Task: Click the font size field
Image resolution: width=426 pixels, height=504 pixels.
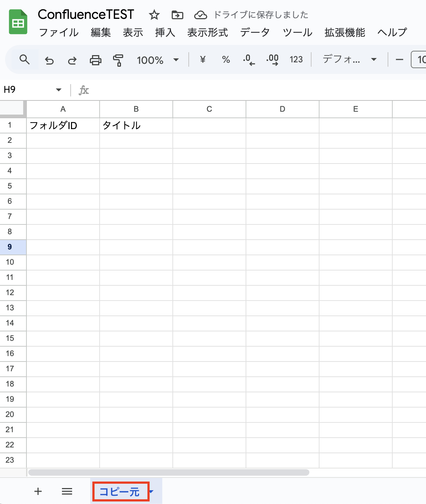Action: [x=419, y=59]
